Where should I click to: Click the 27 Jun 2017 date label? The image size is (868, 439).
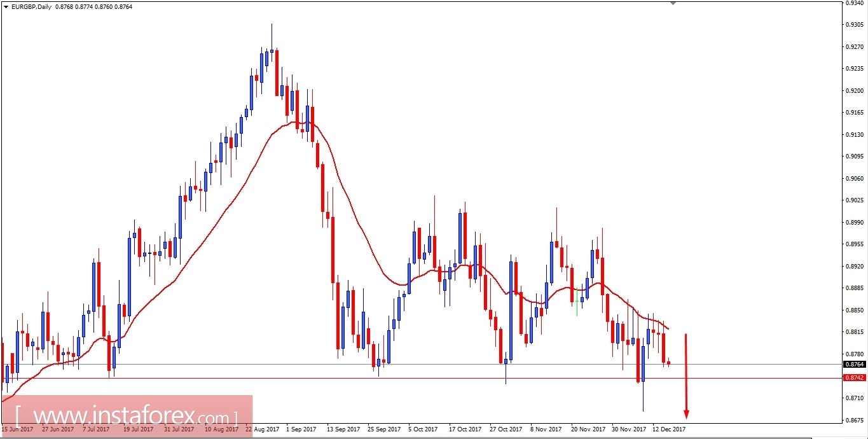[x=58, y=429]
